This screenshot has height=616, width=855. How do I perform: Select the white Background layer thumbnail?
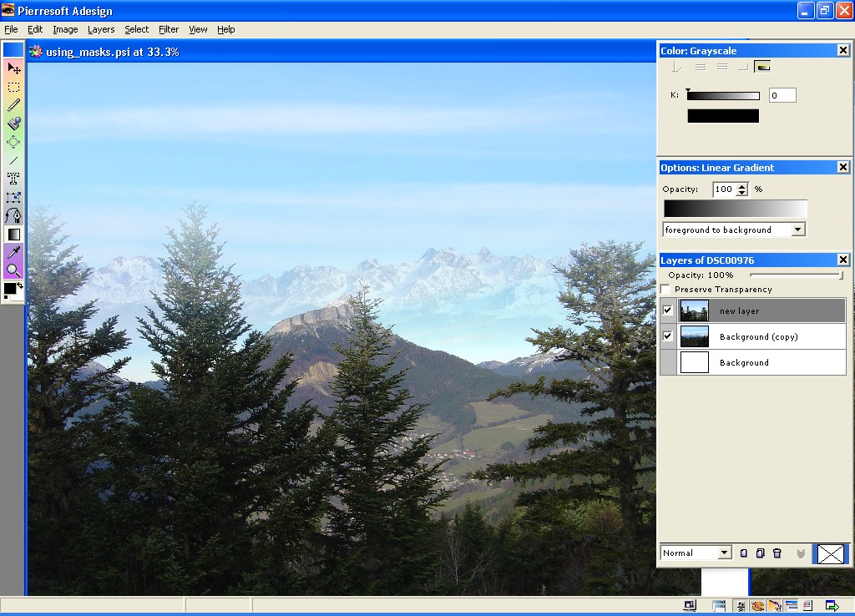[x=694, y=362]
